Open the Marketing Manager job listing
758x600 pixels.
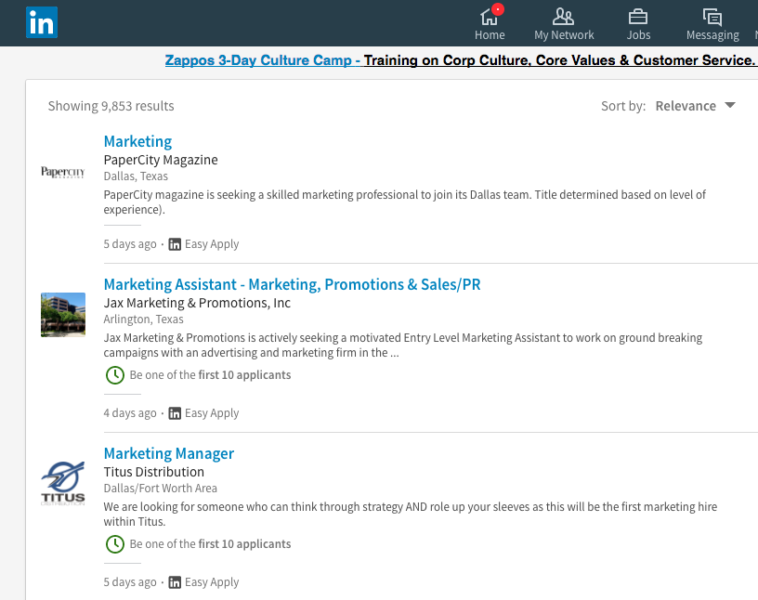click(x=169, y=454)
